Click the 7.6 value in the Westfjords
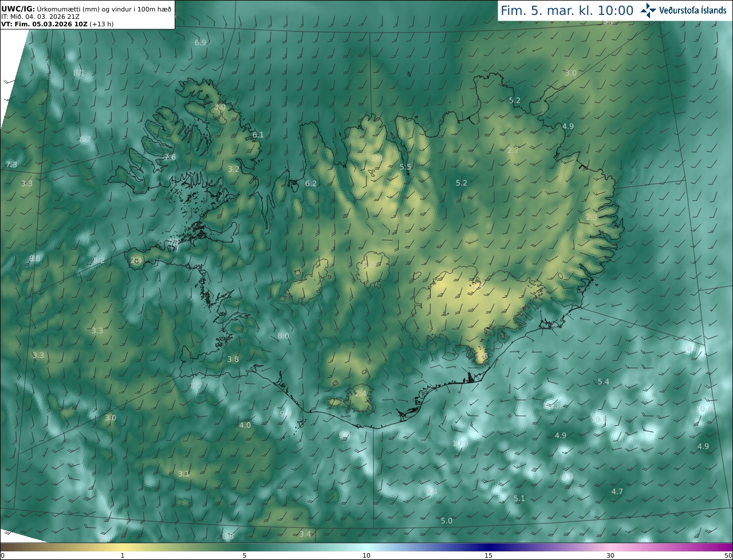733x560 pixels. 170,157
